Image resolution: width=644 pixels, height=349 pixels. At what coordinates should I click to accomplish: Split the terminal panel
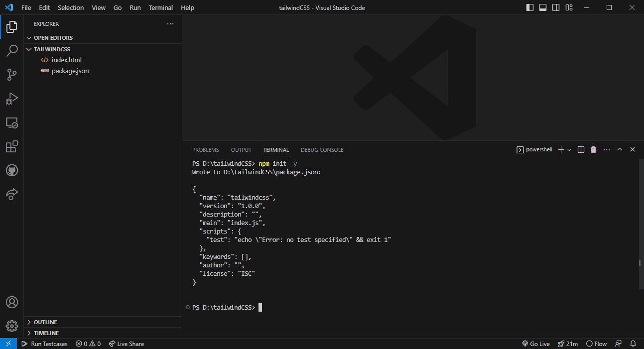click(x=581, y=150)
